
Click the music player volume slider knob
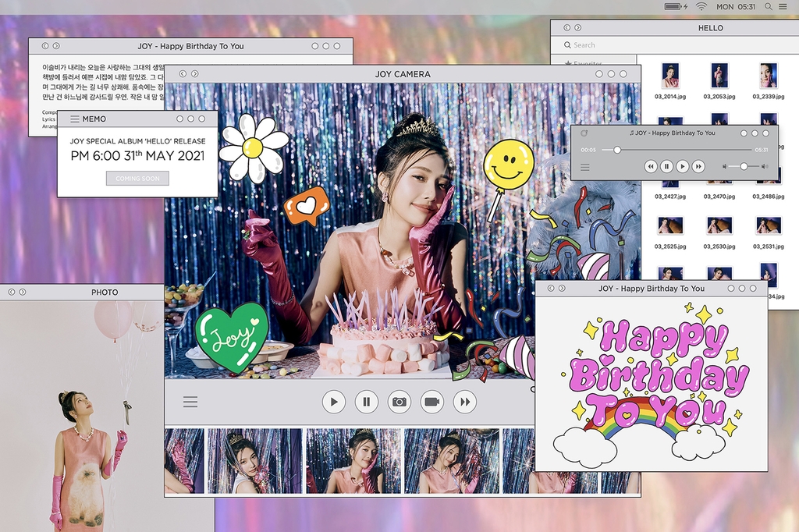coord(744,166)
